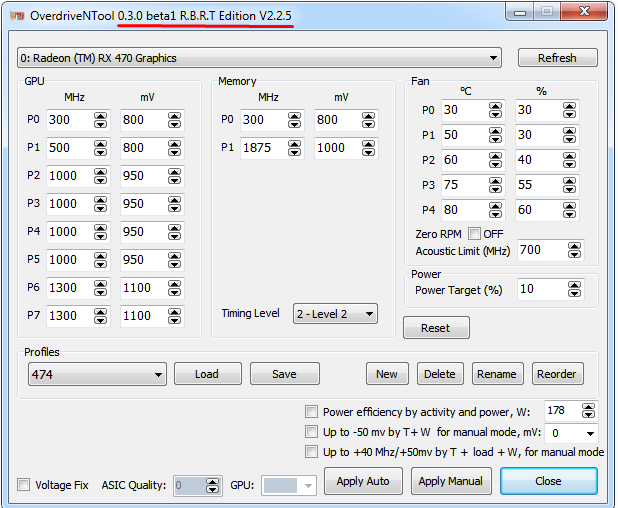Click the Fan P0 temperature spinner arrows
Viewport: 618px width, 508px height.
495,110
